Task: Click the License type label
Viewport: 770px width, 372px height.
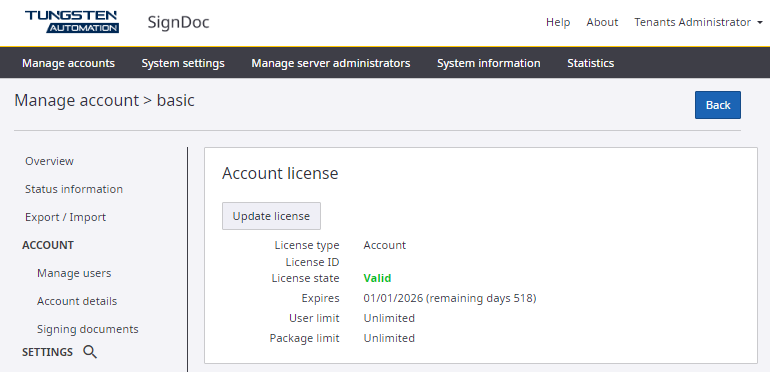Action: click(x=307, y=245)
